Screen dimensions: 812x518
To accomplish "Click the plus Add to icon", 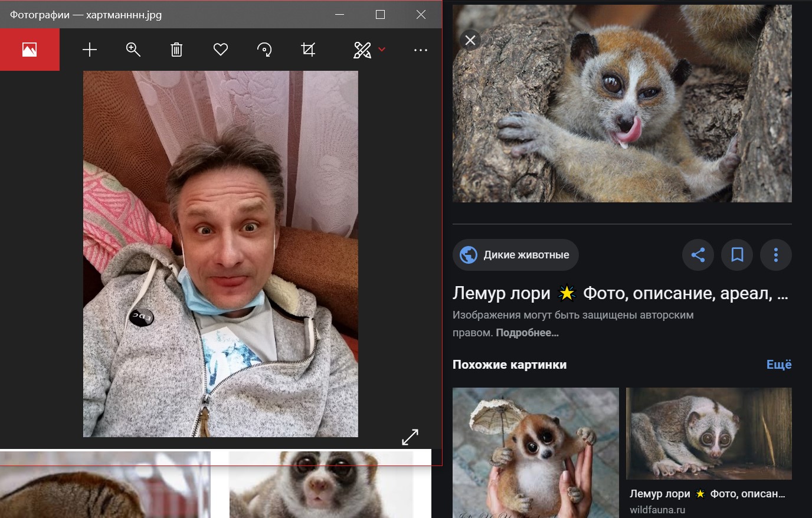I will click(x=90, y=50).
